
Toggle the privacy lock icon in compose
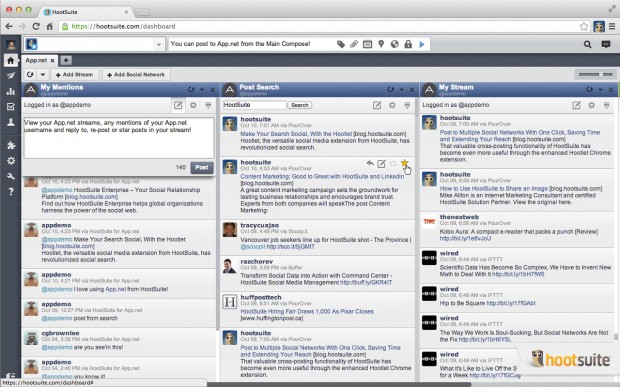pos(408,44)
